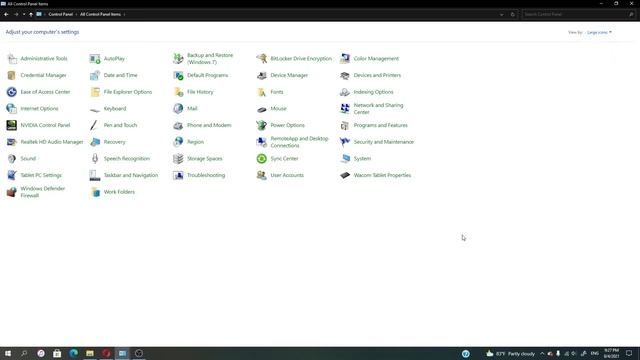Open Default Programs icon

point(178,76)
